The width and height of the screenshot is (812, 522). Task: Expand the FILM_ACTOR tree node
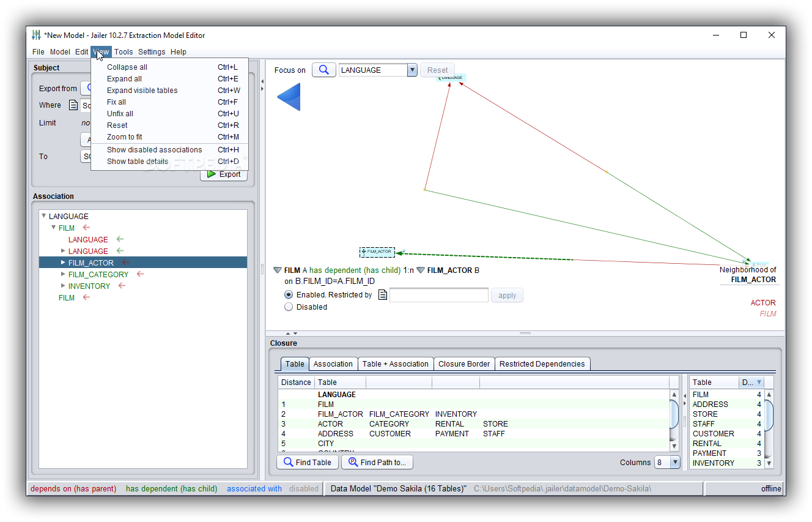[x=63, y=263]
